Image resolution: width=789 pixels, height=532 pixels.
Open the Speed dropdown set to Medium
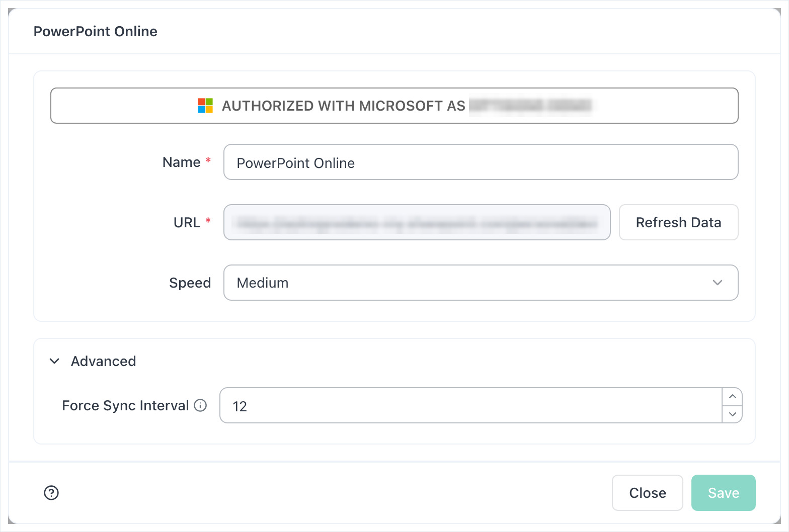(481, 283)
